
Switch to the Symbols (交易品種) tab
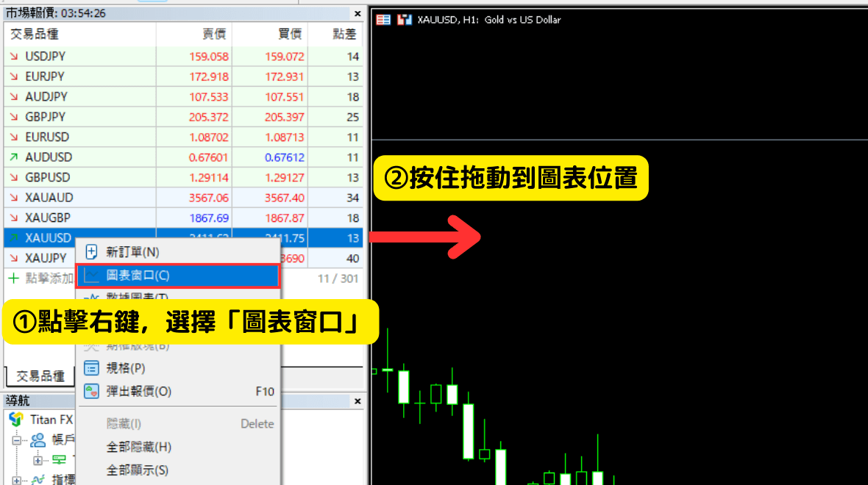tap(40, 376)
